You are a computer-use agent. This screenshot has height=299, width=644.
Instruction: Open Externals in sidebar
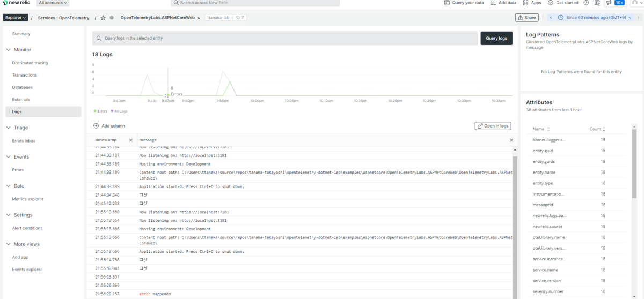click(x=21, y=100)
